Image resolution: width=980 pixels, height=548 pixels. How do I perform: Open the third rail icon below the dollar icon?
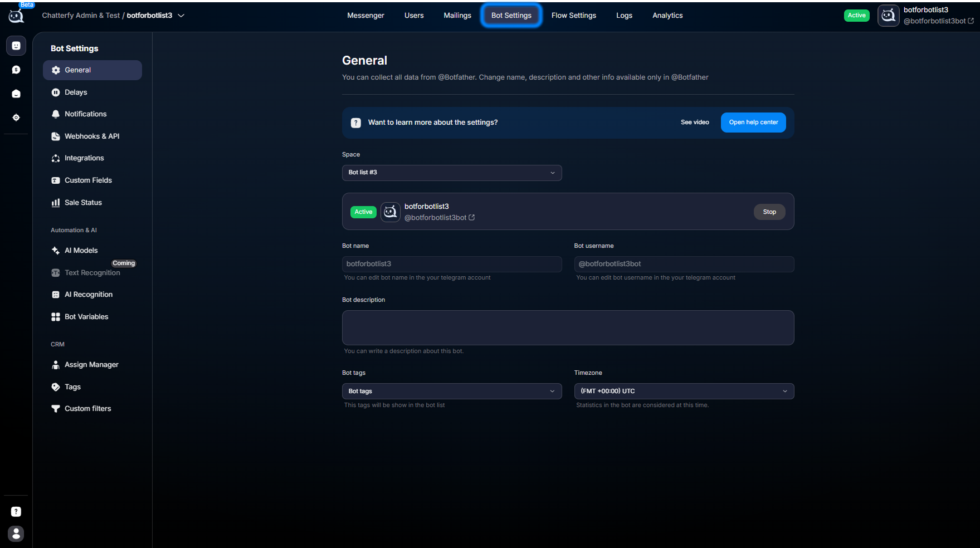pyautogui.click(x=16, y=94)
